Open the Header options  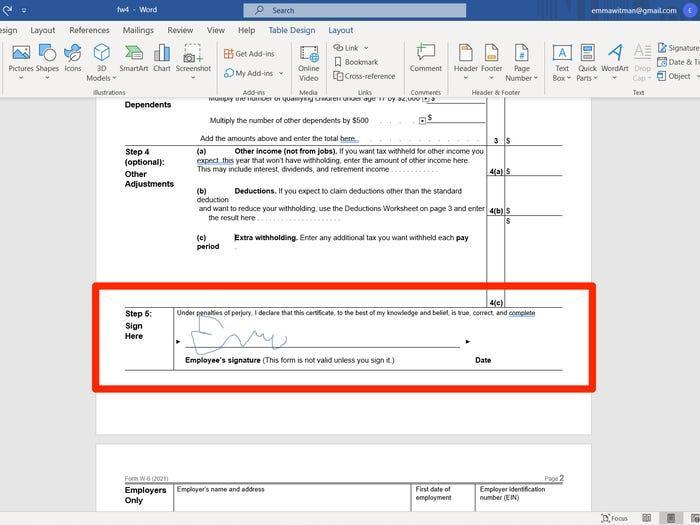(465, 58)
